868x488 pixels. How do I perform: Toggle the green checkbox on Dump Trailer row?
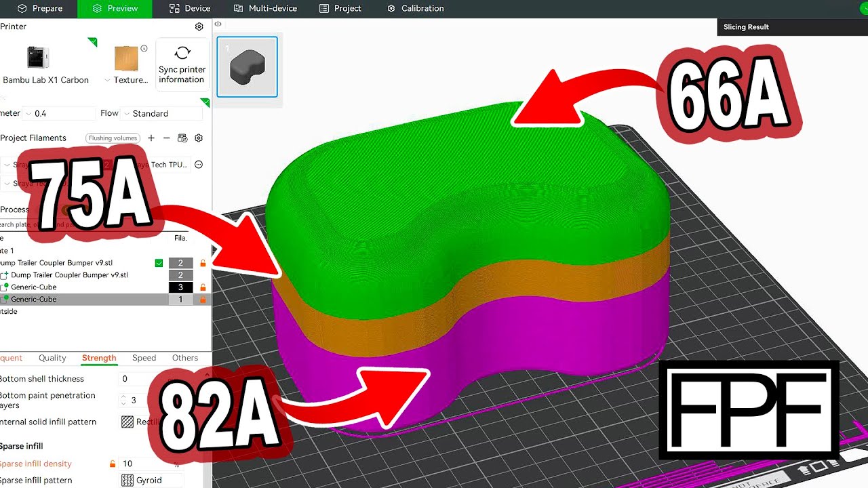pos(159,263)
